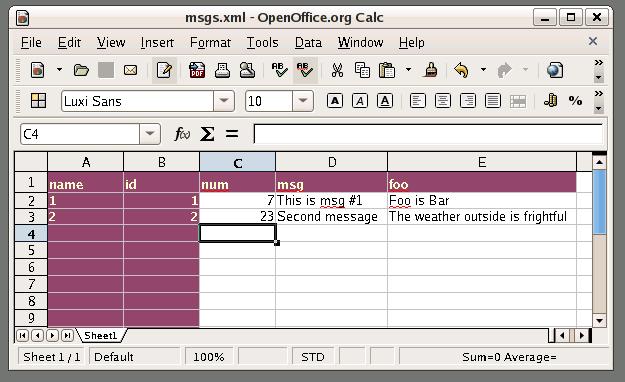This screenshot has width=625, height=382.
Task: Toggle Edit File mode
Action: pos(164,71)
